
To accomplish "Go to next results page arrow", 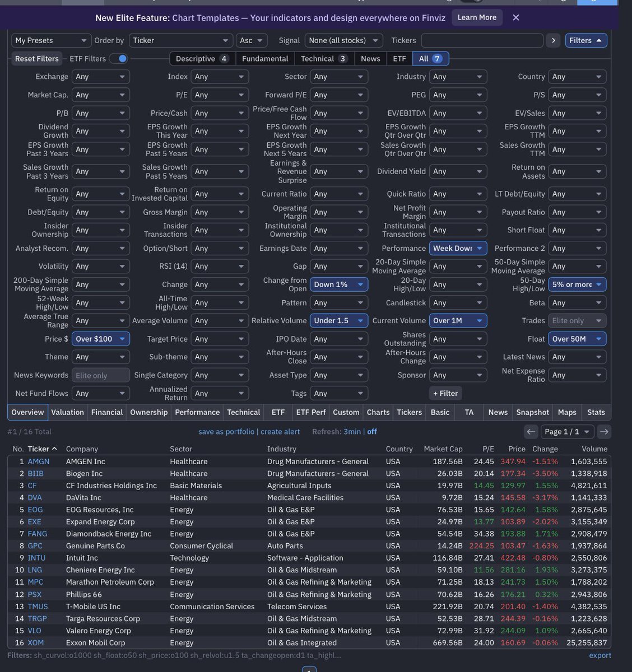I will click(x=603, y=432).
